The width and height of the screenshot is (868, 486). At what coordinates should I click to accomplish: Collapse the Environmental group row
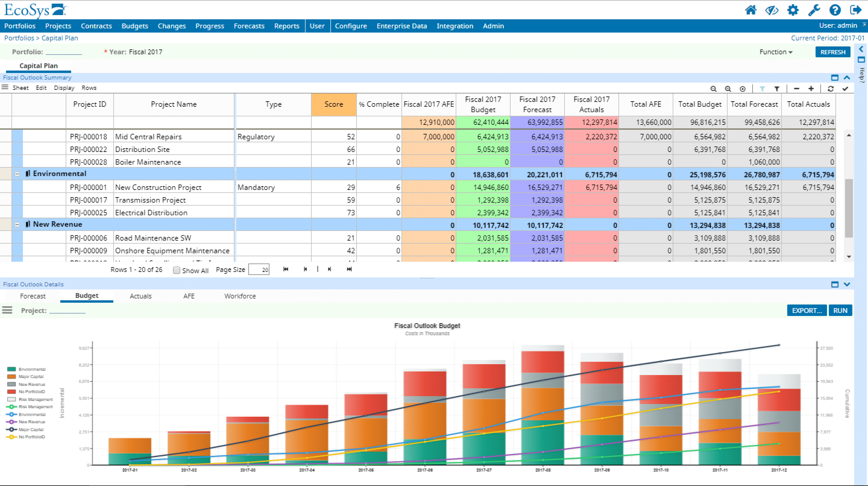(17, 174)
